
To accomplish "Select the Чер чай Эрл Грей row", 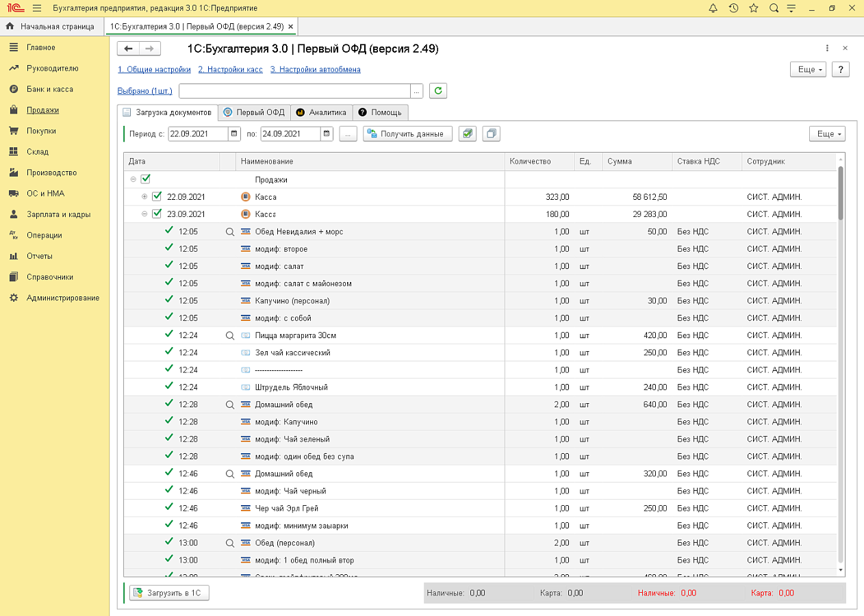I will (480, 508).
